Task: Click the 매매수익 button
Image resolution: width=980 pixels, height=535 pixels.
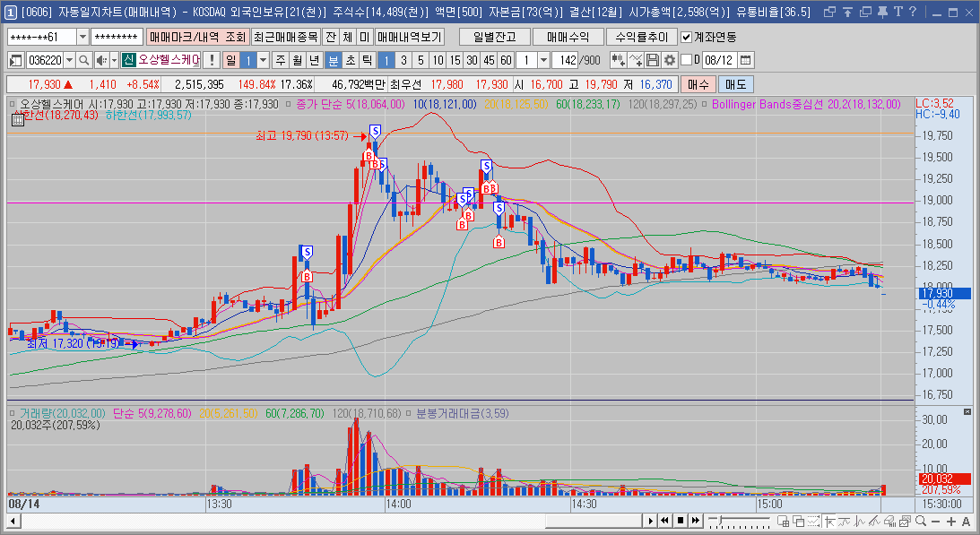Action: pos(568,38)
